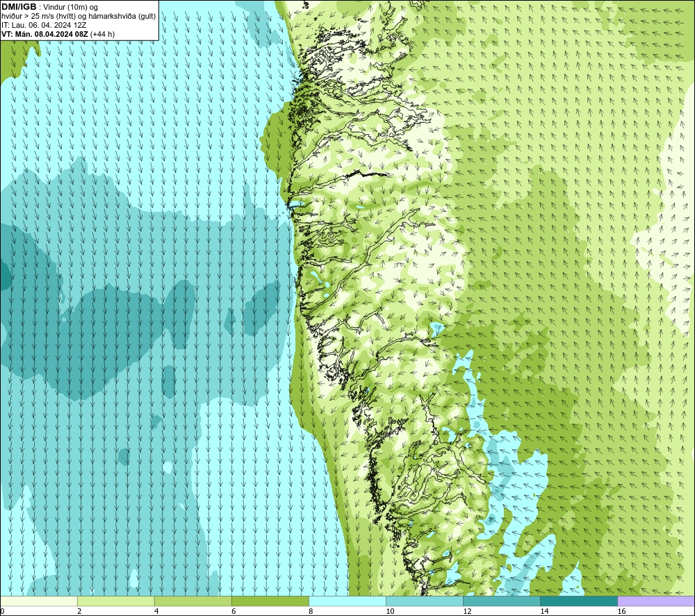Viewport: 695px width, 616px height.
Task: Click the light cyan 8–10 m/s legend swatch
Action: click(x=347, y=601)
